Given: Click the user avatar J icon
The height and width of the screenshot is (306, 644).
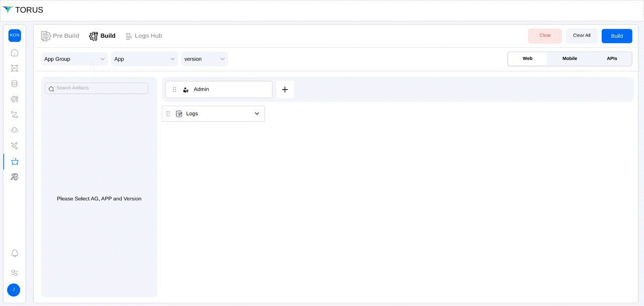Looking at the screenshot, I should coord(14,290).
